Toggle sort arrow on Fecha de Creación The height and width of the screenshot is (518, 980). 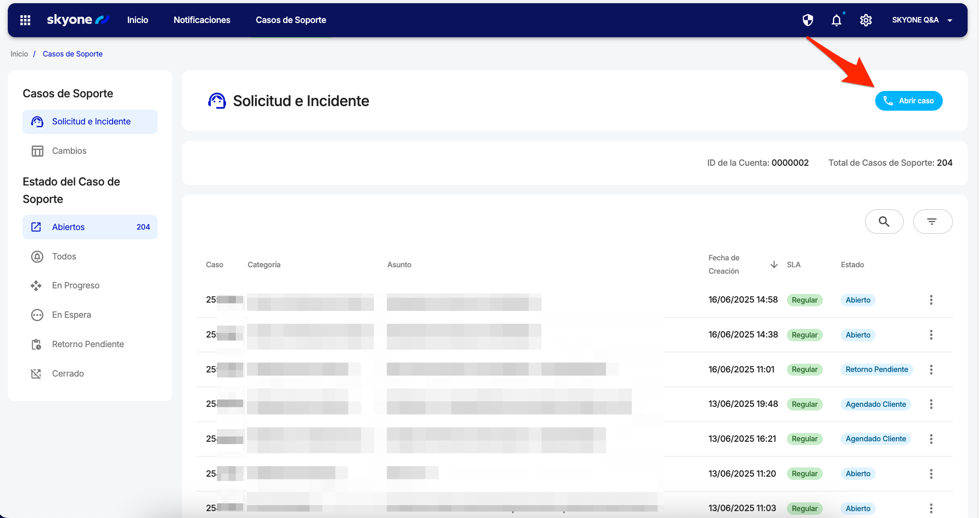pyautogui.click(x=774, y=265)
